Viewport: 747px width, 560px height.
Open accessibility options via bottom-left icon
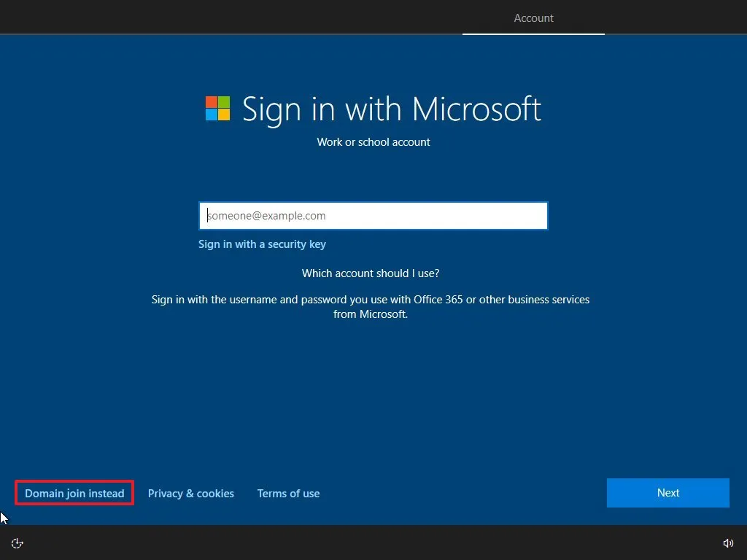[17, 542]
